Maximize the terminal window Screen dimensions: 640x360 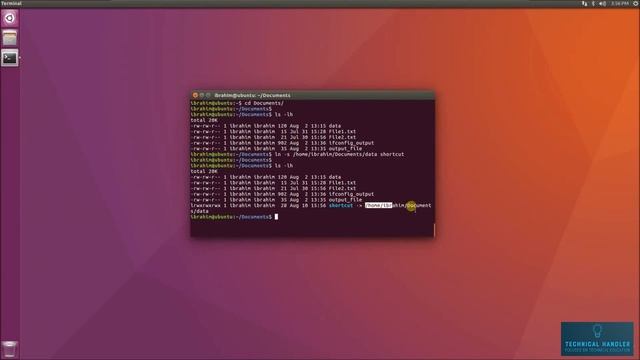(x=208, y=95)
